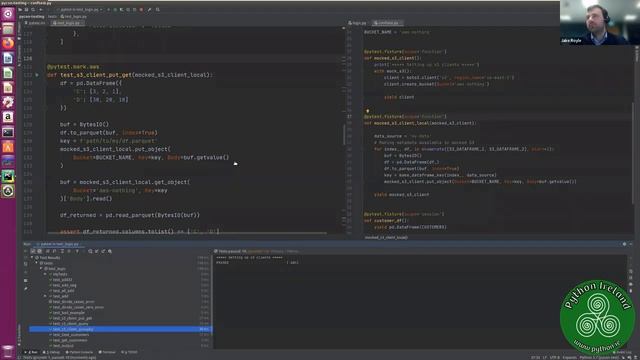This screenshot has height=360, width=640.
Task: Select test_load_customers test result
Action: pyautogui.click(x=71, y=335)
